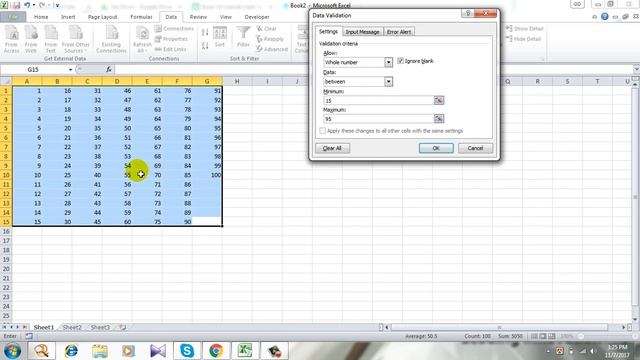Click Cancel in Data Validation dialog
This screenshot has width=640, height=360.
475,148
